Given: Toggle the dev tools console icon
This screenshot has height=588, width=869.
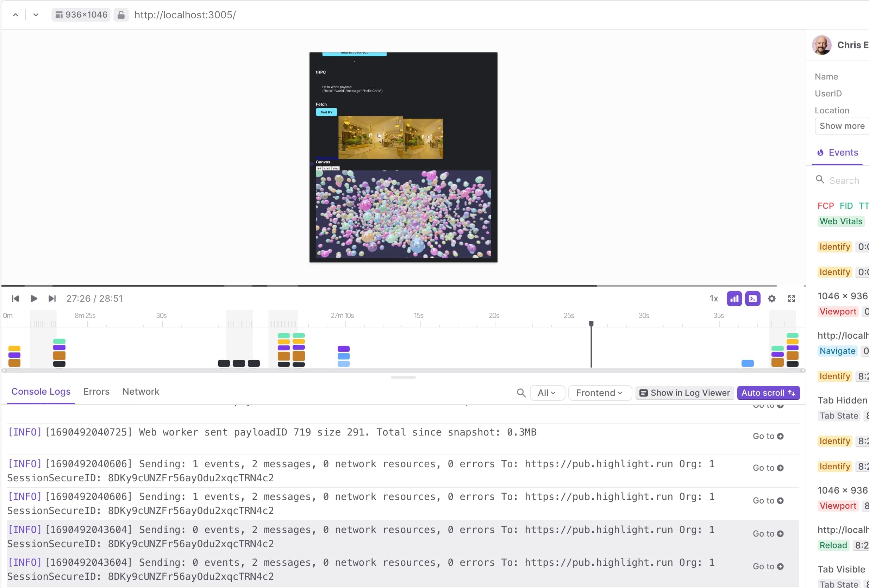Looking at the screenshot, I should tap(752, 298).
